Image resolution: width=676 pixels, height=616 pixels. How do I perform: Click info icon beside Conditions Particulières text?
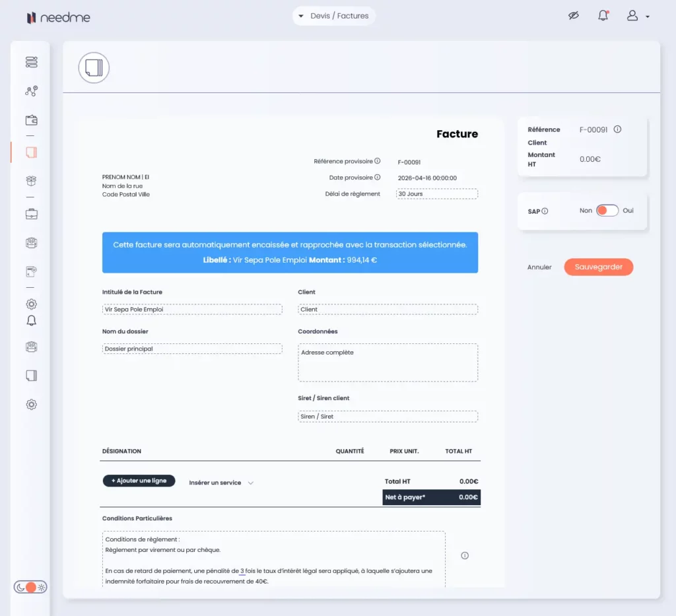click(464, 556)
